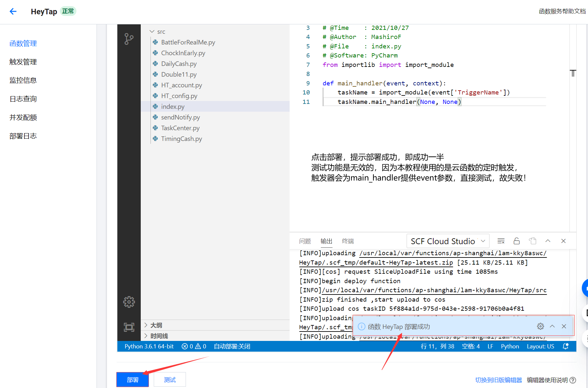Open 触发管理 in the left menu
Image resolution: width=588 pixels, height=388 pixels.
point(23,62)
